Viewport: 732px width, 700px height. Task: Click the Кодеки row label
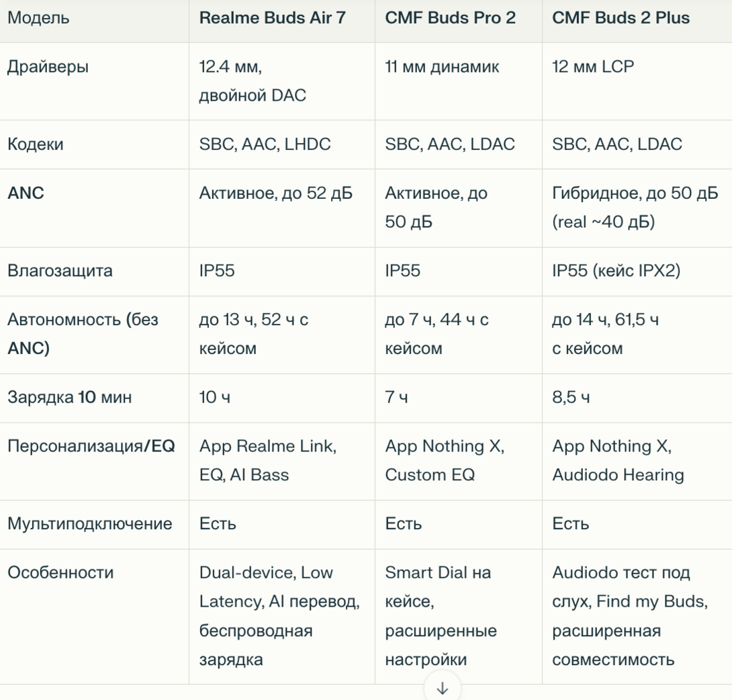click(35, 144)
